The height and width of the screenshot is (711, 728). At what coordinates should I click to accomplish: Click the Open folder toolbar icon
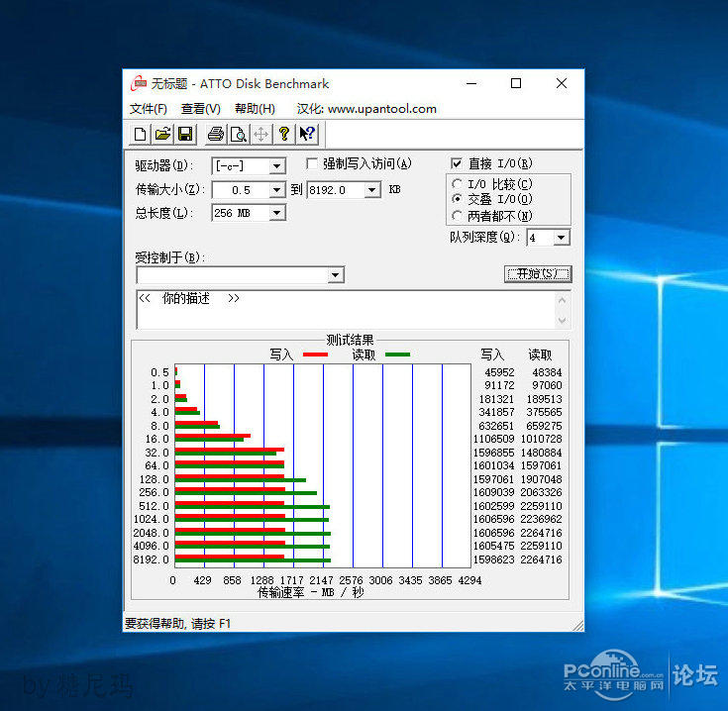pos(162,134)
